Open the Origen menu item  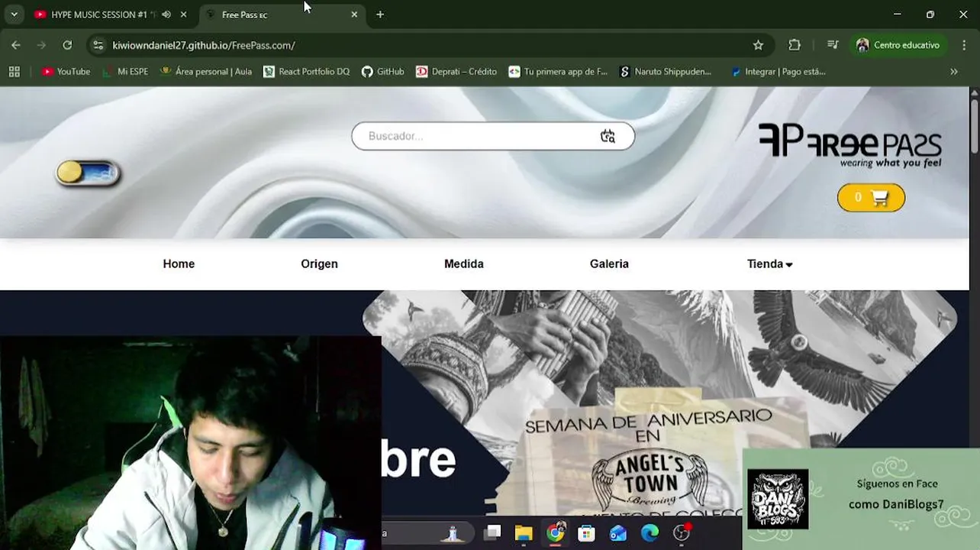pyautogui.click(x=319, y=264)
